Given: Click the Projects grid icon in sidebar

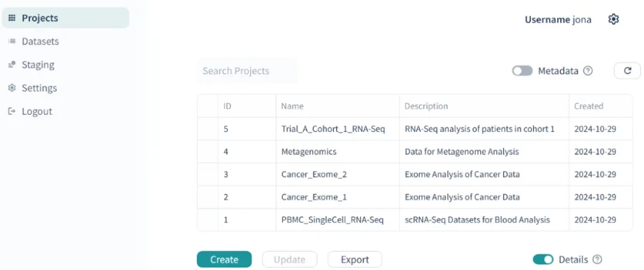Looking at the screenshot, I should [11, 18].
